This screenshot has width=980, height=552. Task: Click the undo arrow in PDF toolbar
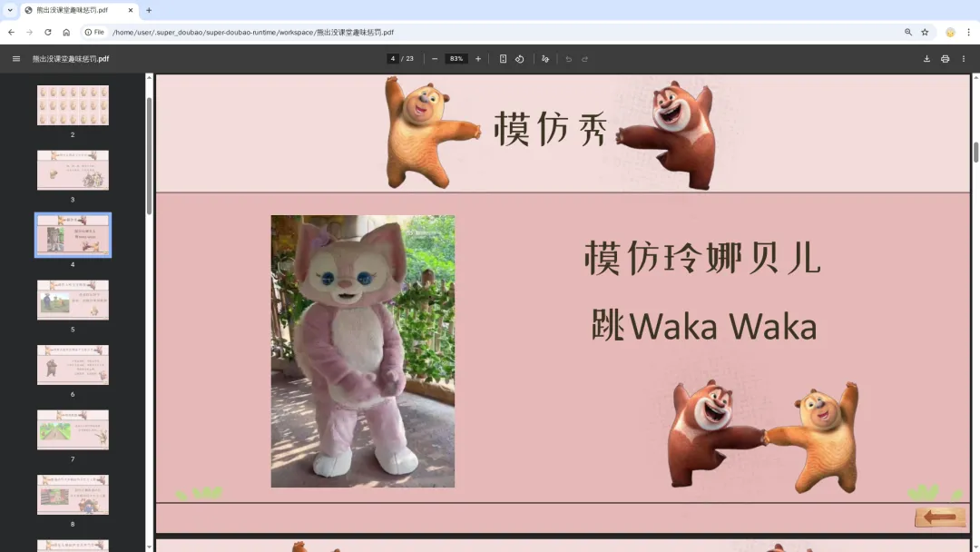tap(568, 59)
